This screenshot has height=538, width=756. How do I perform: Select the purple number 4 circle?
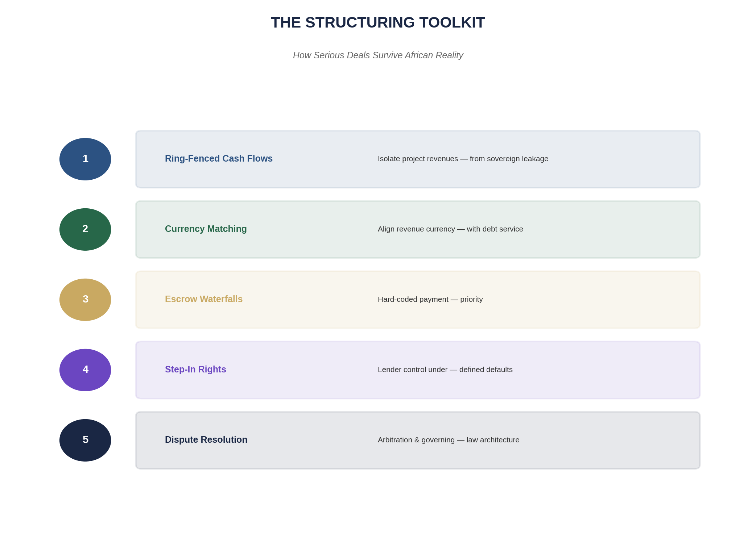coord(85,370)
